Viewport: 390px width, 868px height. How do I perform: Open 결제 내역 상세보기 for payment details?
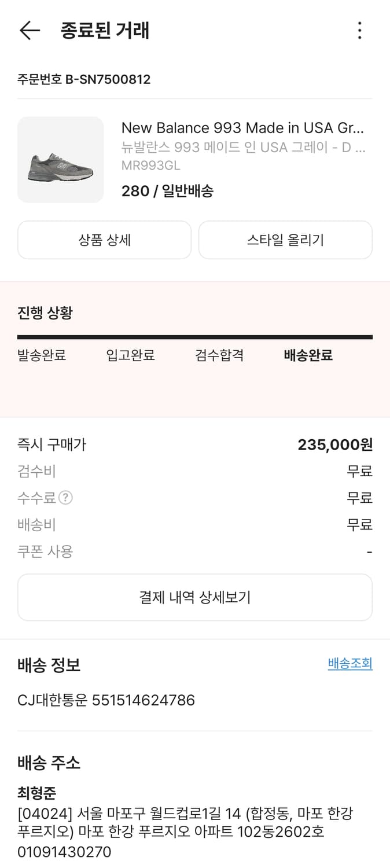195,597
